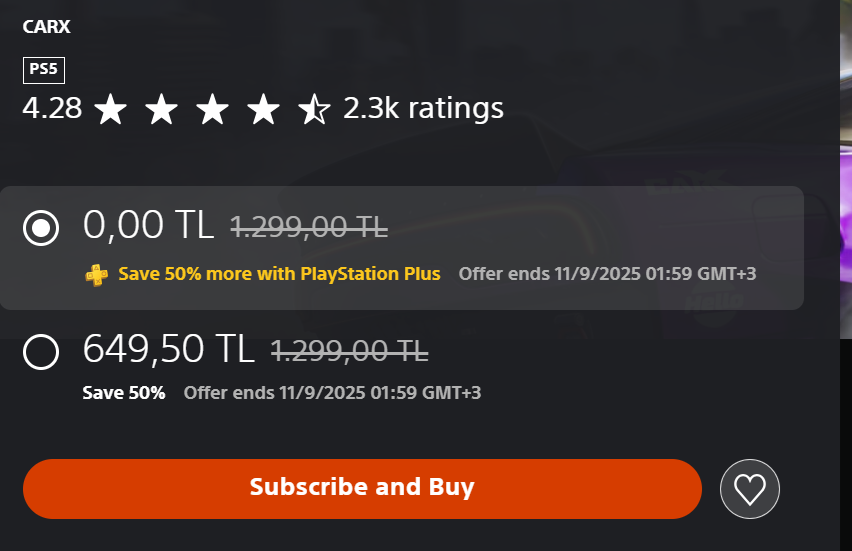Click the first rating star
The image size is (852, 551).
(x=110, y=109)
